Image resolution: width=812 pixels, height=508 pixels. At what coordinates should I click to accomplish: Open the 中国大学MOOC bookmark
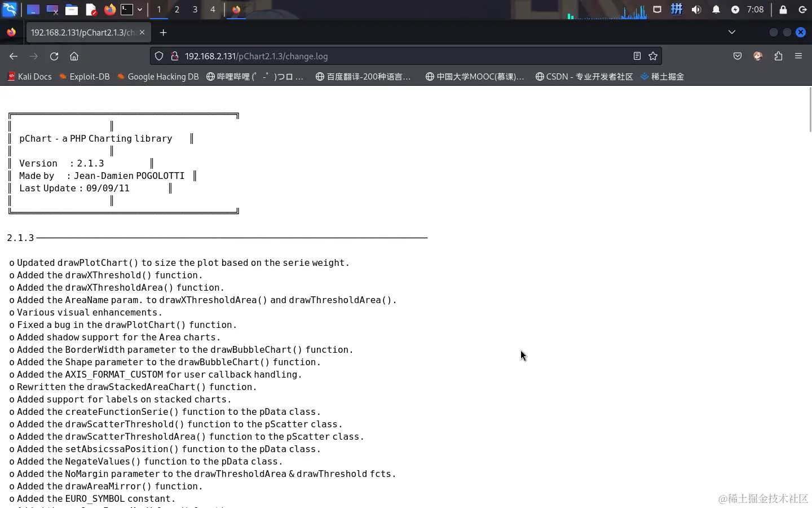(475, 77)
